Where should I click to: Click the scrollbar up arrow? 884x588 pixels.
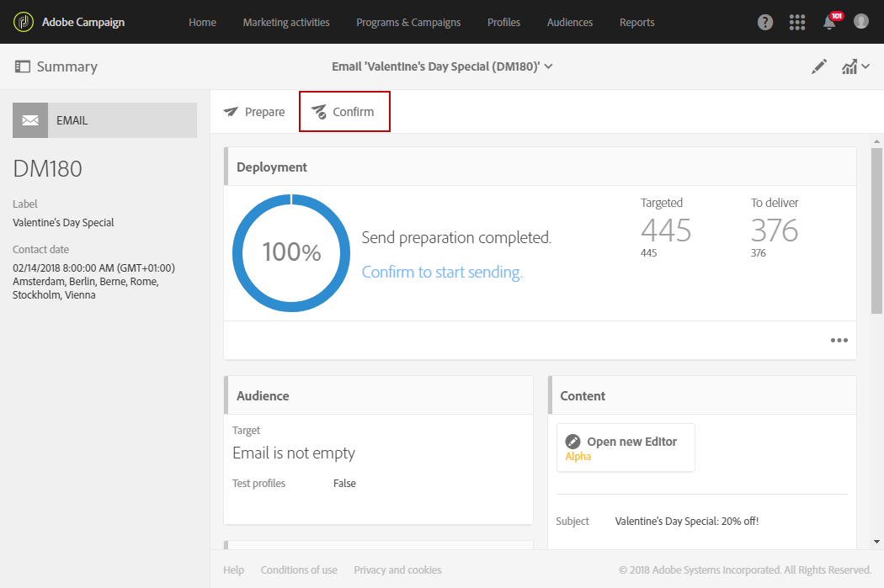pyautogui.click(x=876, y=141)
